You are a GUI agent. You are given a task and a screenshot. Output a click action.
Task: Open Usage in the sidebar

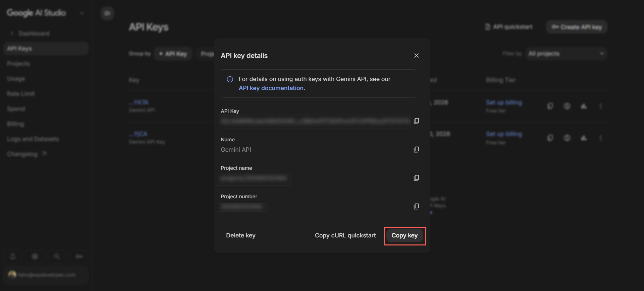16,79
